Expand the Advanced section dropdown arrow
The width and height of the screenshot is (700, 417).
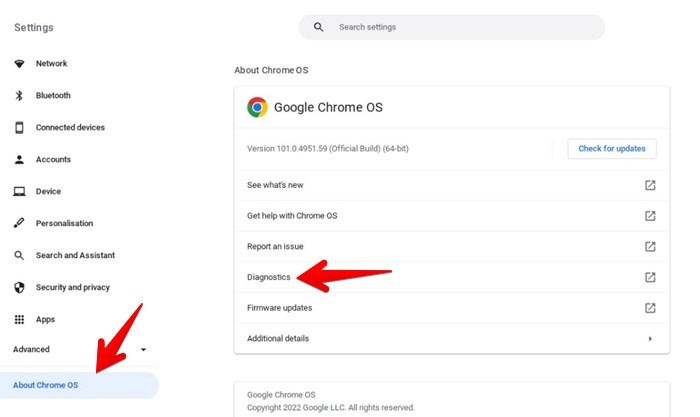(x=143, y=350)
